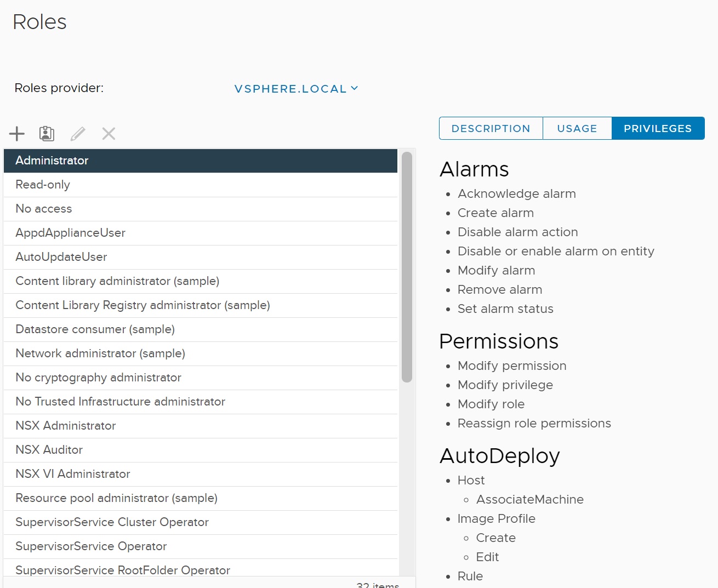This screenshot has height=588, width=718.
Task: Click the AutoDeploy section heading
Action: click(500, 456)
